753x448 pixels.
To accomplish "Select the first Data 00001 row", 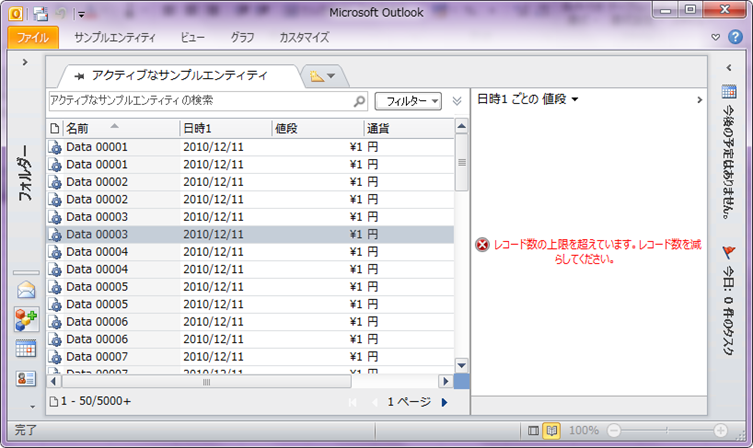I will tap(250, 147).
